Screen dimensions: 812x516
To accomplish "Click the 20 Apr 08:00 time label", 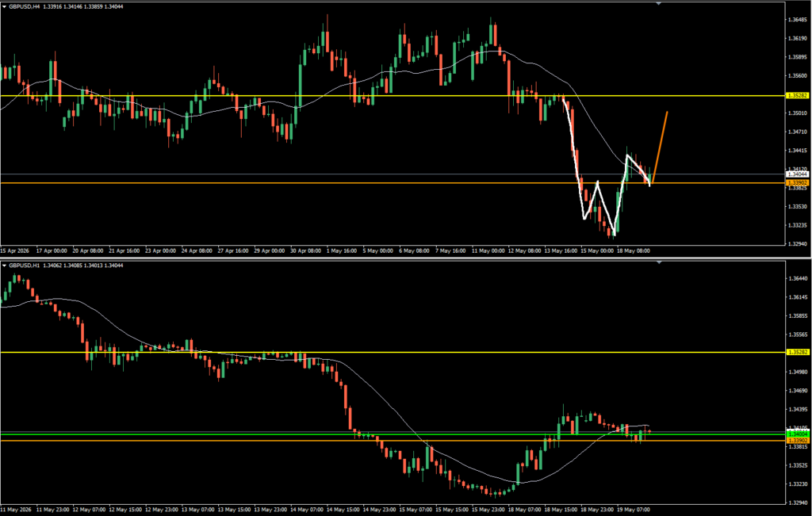I will tap(88, 250).
